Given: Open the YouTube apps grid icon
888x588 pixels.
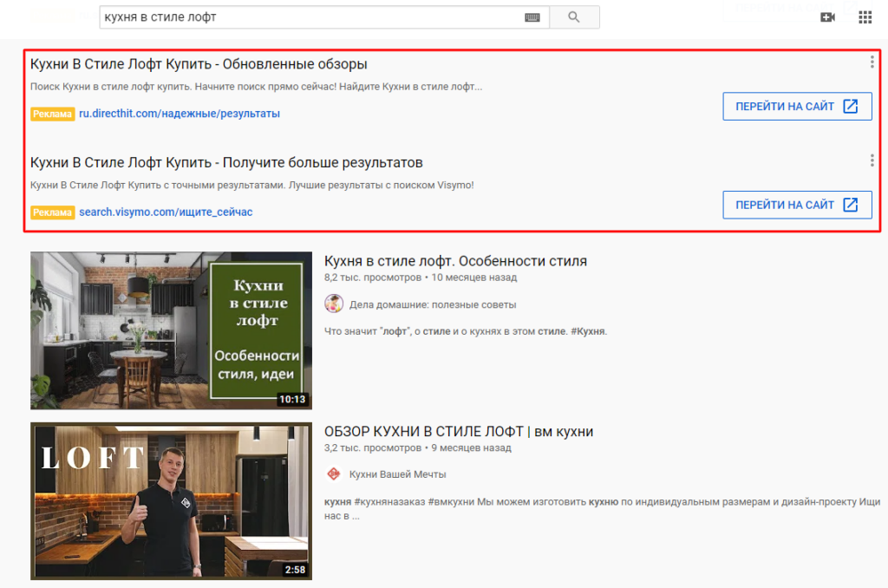Looking at the screenshot, I should 865,17.
